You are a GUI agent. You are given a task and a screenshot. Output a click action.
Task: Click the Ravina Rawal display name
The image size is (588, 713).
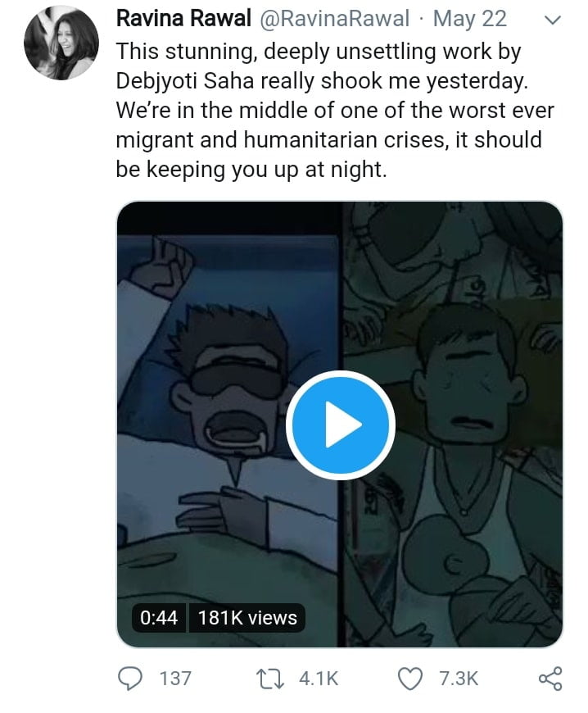click(185, 18)
